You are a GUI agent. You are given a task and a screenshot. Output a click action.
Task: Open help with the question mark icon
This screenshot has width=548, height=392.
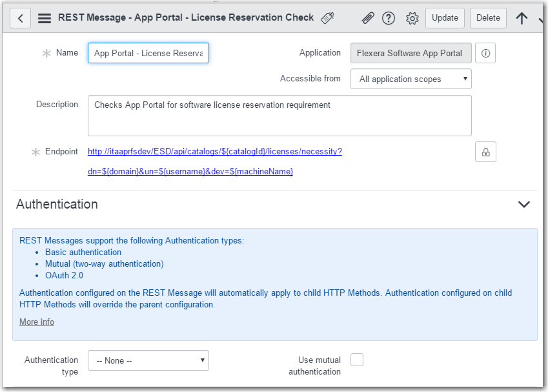point(389,18)
